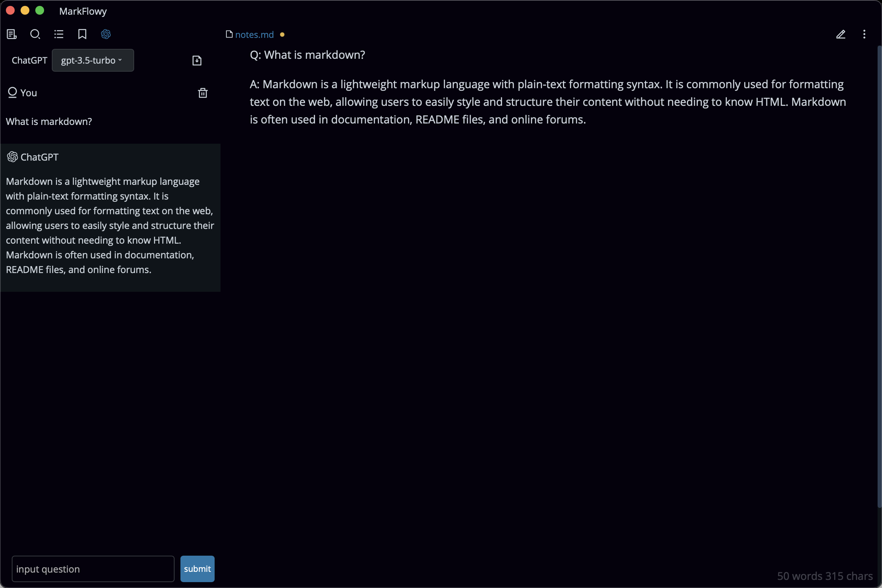Select the outline/list view icon
The image size is (882, 588).
click(x=58, y=33)
